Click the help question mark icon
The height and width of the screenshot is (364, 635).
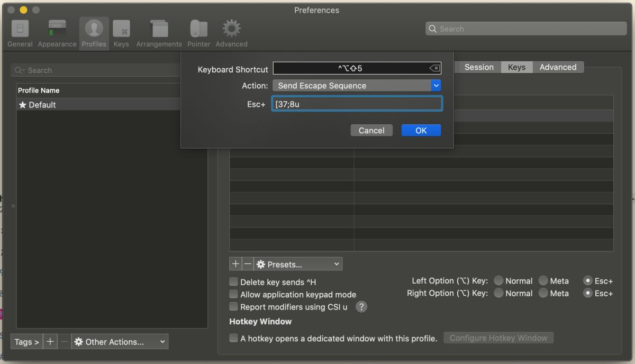coord(361,307)
